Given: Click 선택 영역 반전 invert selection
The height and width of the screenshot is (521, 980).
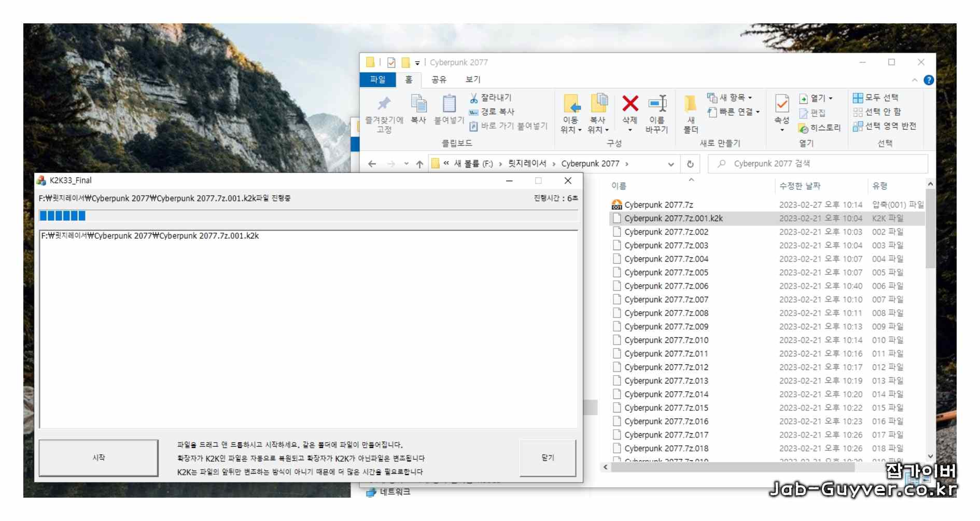Looking at the screenshot, I should [885, 126].
